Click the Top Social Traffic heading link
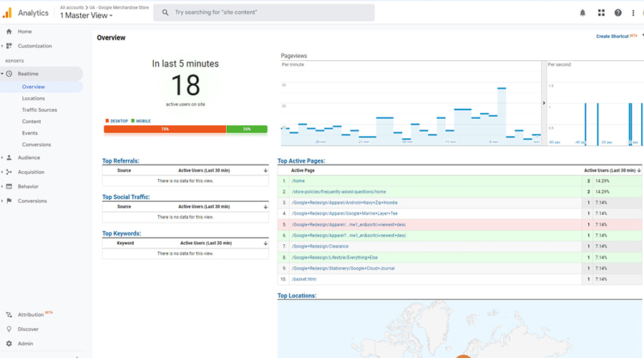Viewport: 644px width, 358px height. pyautogui.click(x=126, y=197)
